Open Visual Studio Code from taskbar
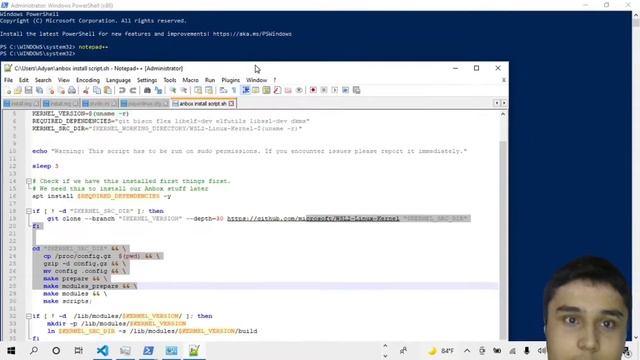 pos(102,351)
